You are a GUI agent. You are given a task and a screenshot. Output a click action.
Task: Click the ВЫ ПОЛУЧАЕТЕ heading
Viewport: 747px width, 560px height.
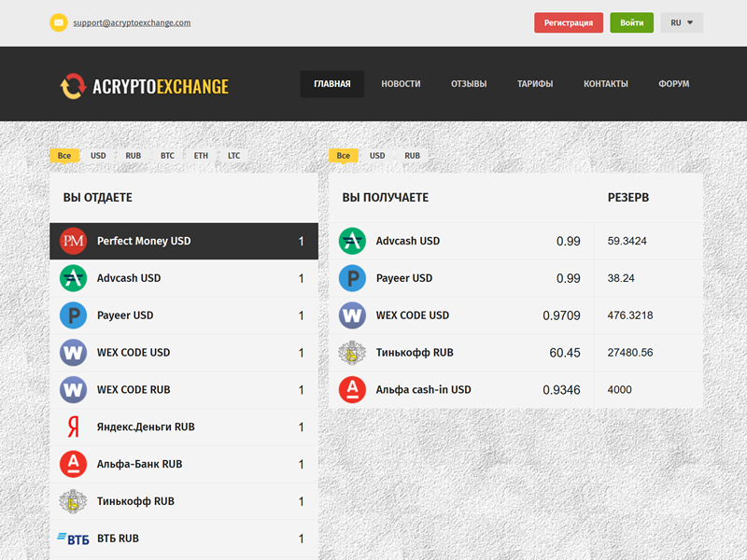point(386,197)
